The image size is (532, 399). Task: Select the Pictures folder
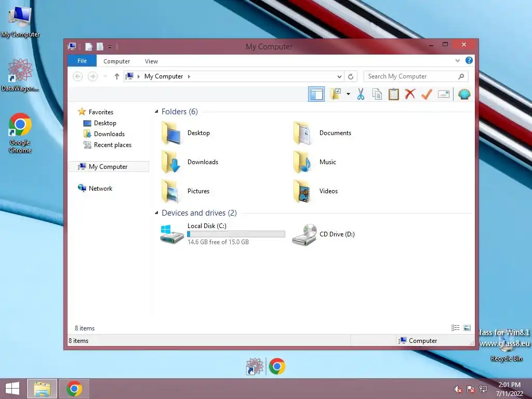coord(185,191)
